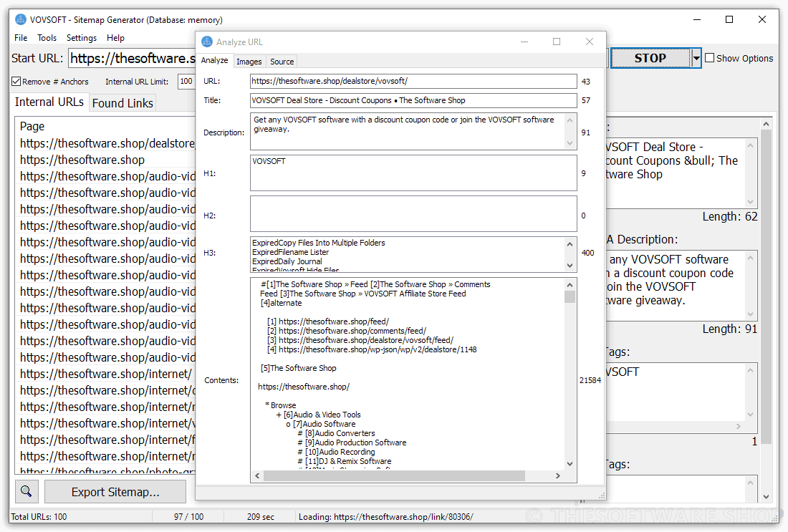Click the 97 / 100 progress status
Image resolution: width=788 pixels, height=532 pixels.
point(188,516)
